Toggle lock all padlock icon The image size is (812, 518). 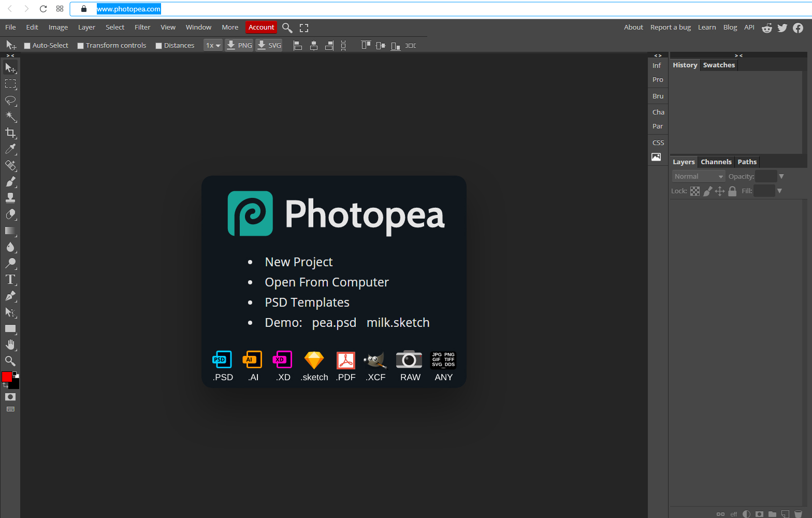point(732,191)
